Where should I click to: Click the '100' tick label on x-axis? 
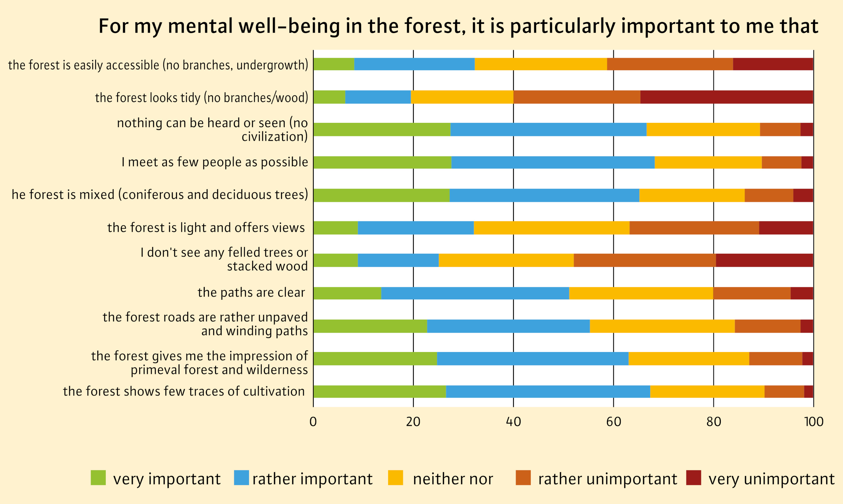[x=813, y=422]
